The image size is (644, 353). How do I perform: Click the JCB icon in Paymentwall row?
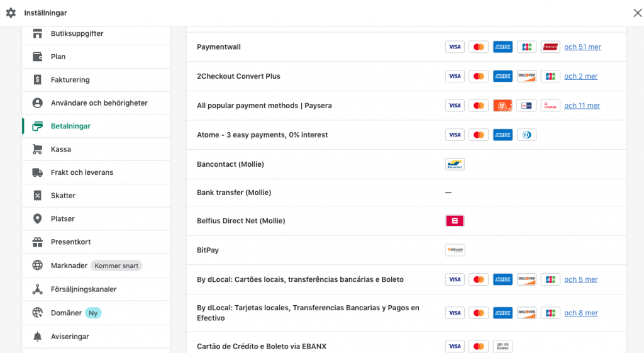pos(526,47)
